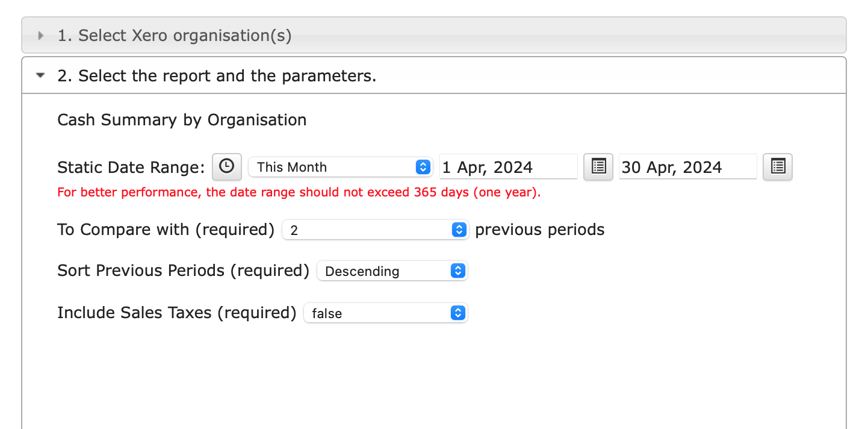Screen dimensions: 868x429
Task: Click blue arrows on the Descending selector
Action: 457,271
